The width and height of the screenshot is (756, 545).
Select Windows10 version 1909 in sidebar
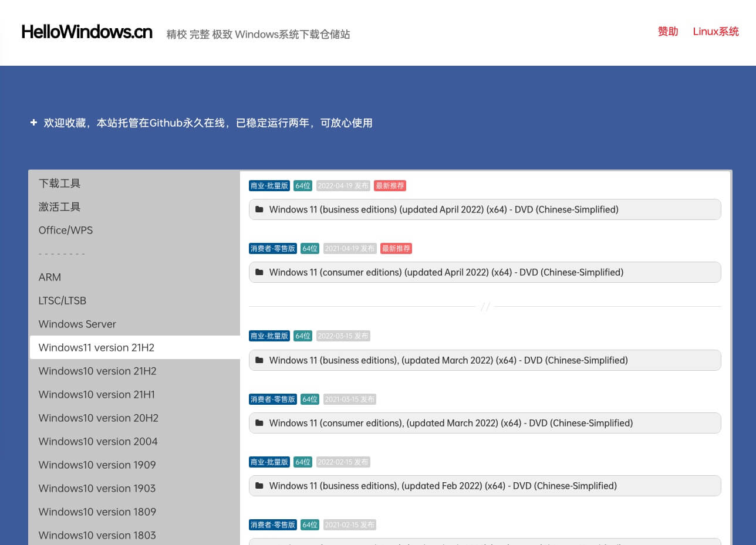coord(135,465)
